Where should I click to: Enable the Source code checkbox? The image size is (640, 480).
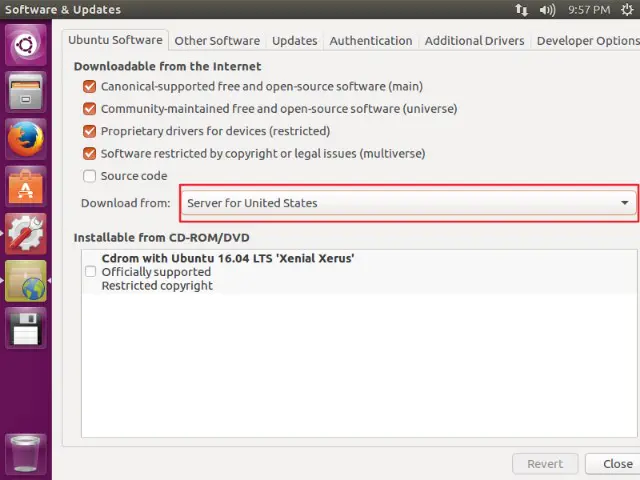90,176
